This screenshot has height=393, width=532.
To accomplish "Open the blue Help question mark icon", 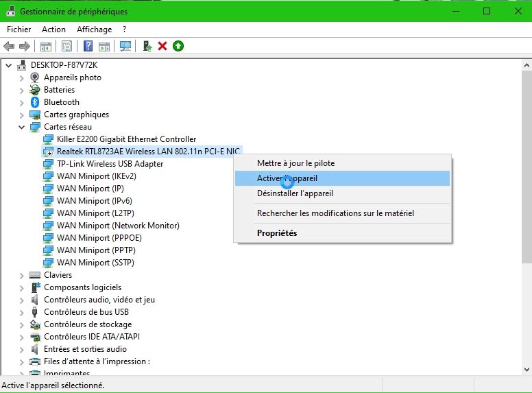I will pyautogui.click(x=88, y=46).
